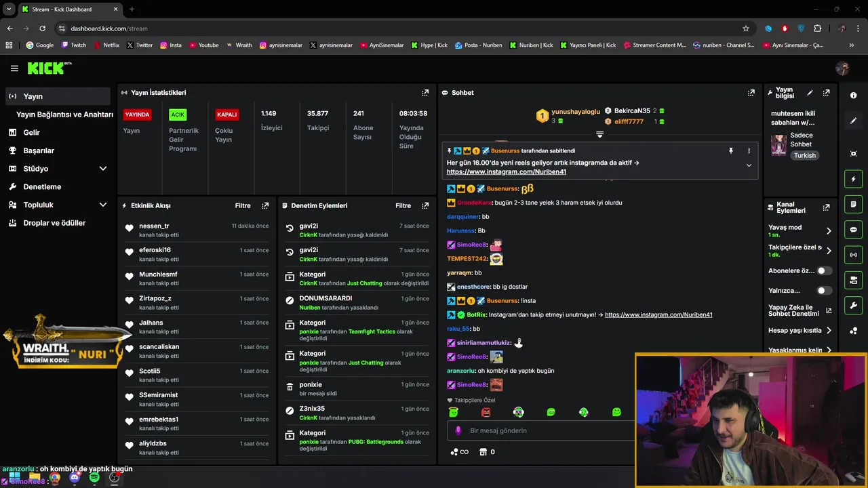Edit stream info with pencil in Yayın bilgisi
The width and height of the screenshot is (868, 488).
point(810,93)
